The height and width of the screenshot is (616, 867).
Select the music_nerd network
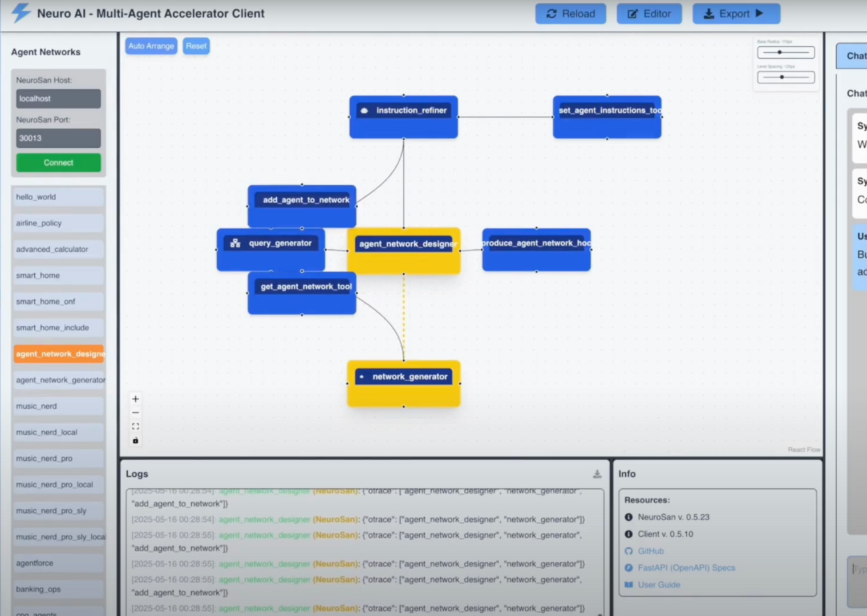58,406
